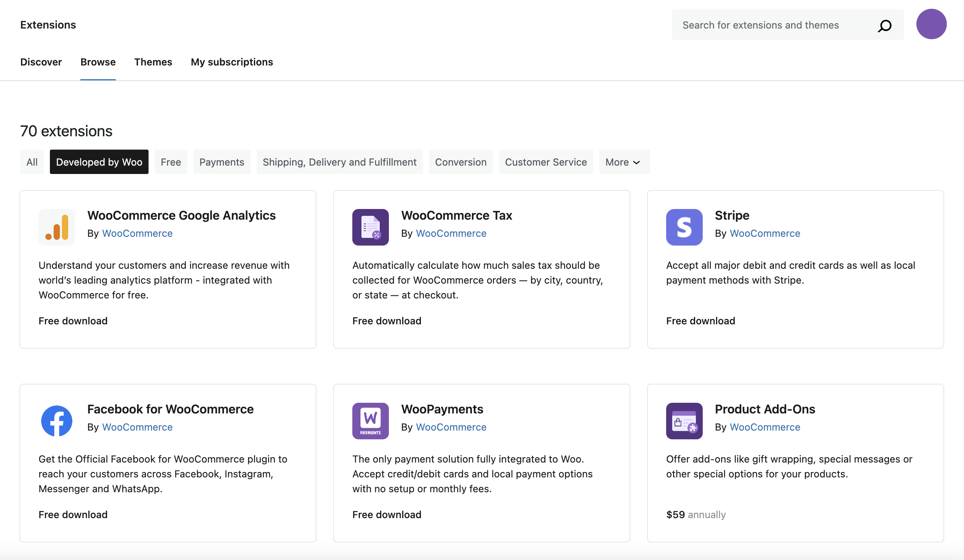Open the WooCommerce author link under WooCommerce Tax
The width and height of the screenshot is (964, 560).
point(451,233)
